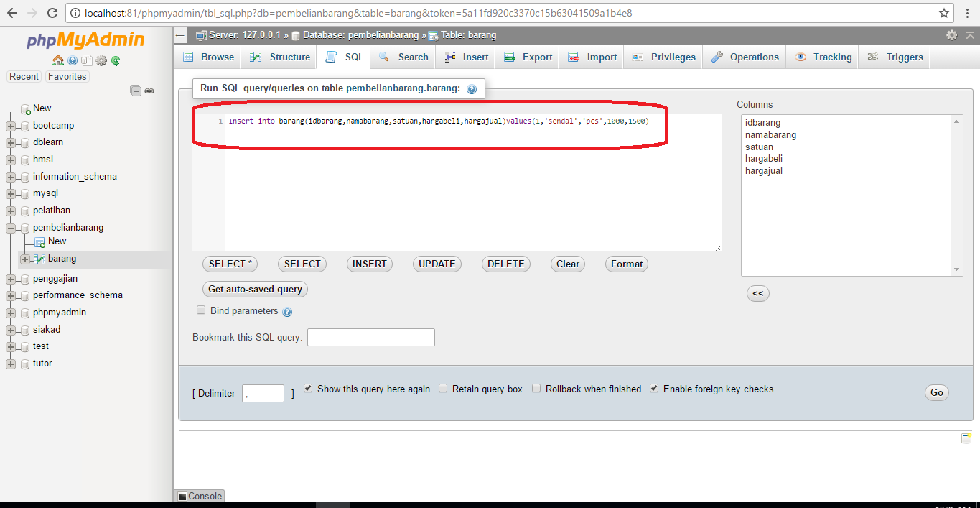Open the Console at the bottom
The width and height of the screenshot is (980, 508).
198,496
